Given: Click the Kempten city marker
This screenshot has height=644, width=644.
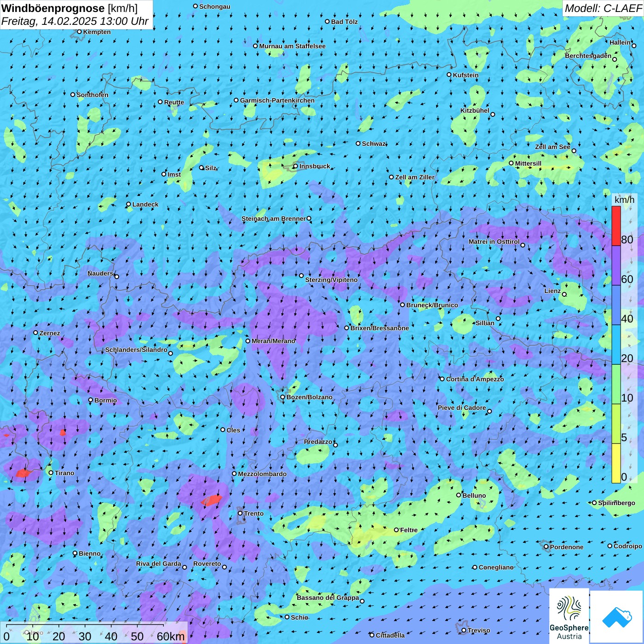Looking at the screenshot, I should tap(79, 32).
